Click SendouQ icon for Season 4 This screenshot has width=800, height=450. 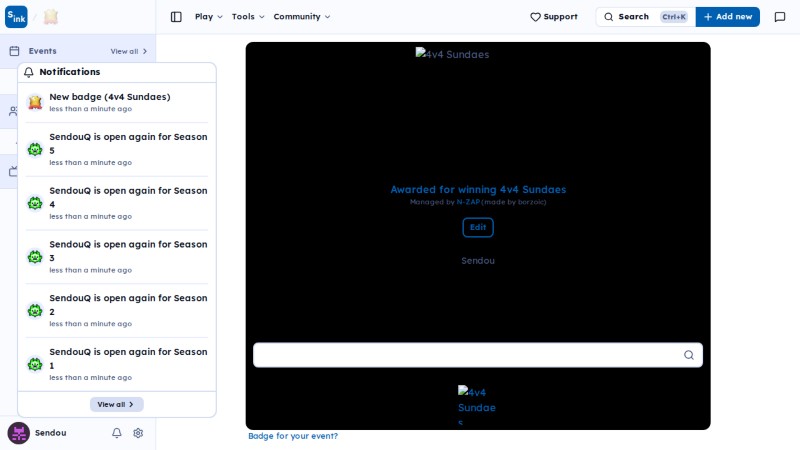pyautogui.click(x=35, y=203)
